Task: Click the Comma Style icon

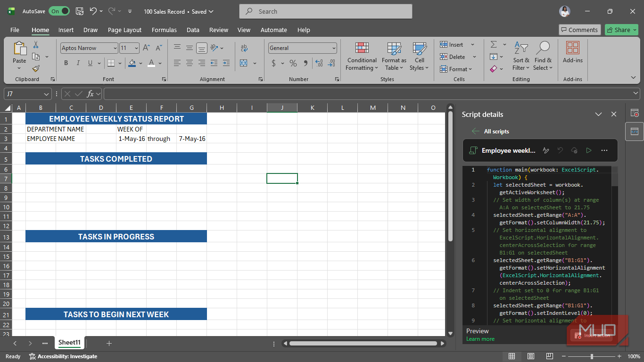Action: (x=305, y=63)
